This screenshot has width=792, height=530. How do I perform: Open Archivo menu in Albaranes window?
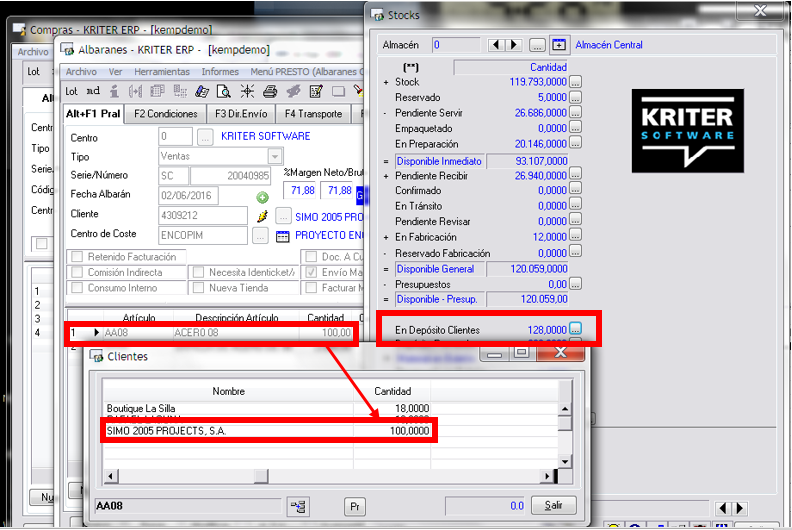(x=81, y=72)
